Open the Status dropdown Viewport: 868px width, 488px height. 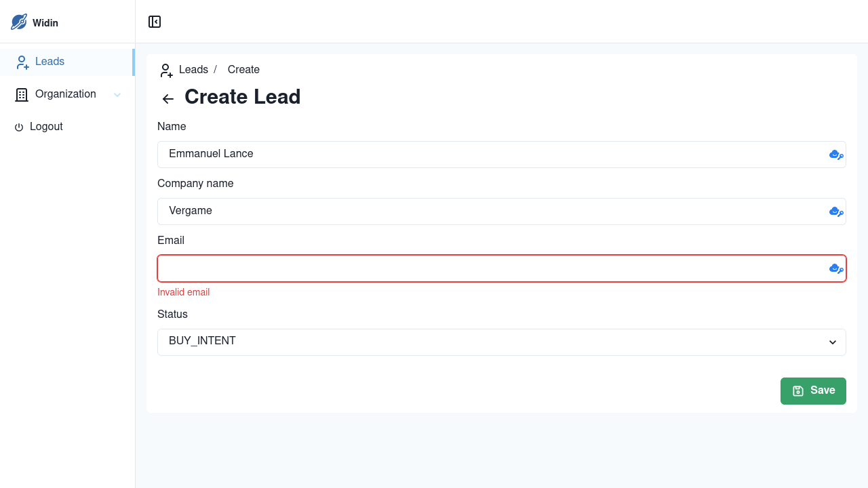coord(502,342)
